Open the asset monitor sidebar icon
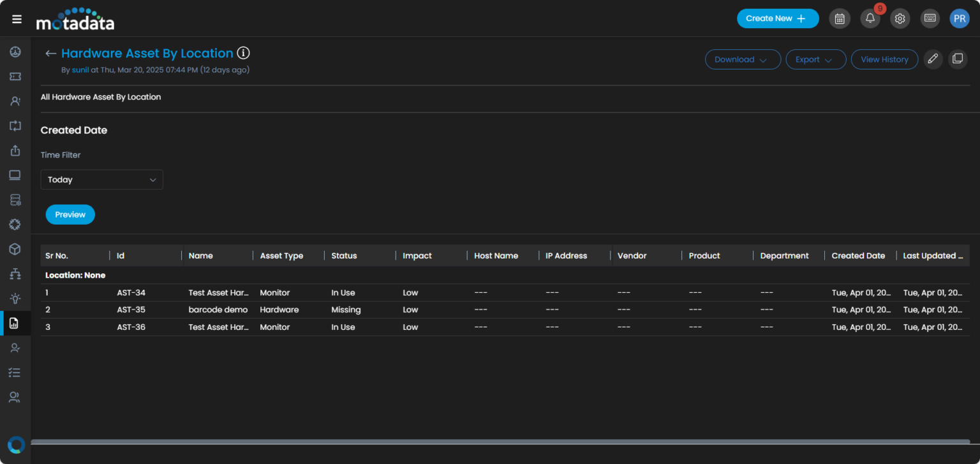 click(x=15, y=176)
